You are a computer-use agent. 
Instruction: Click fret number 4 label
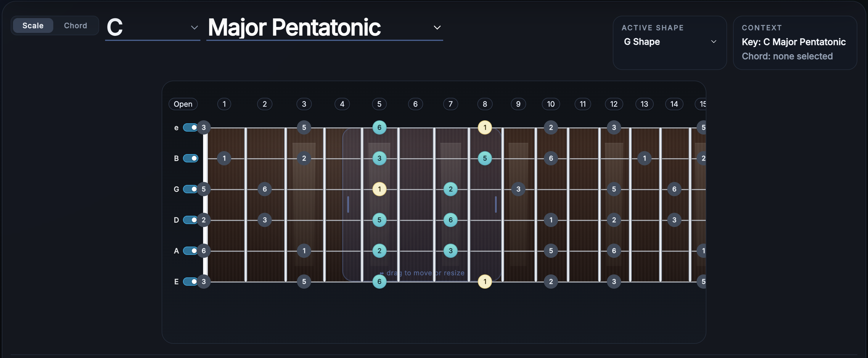[342, 104]
